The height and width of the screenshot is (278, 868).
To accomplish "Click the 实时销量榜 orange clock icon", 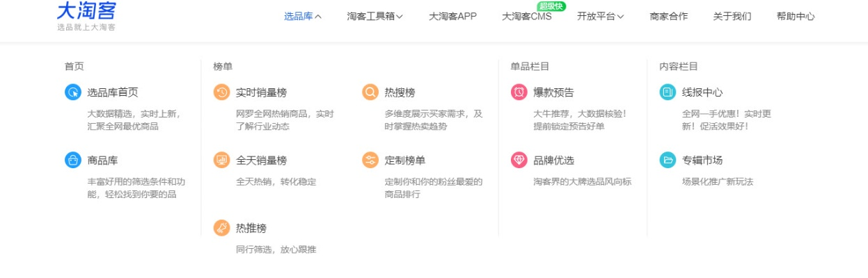I will [x=221, y=92].
